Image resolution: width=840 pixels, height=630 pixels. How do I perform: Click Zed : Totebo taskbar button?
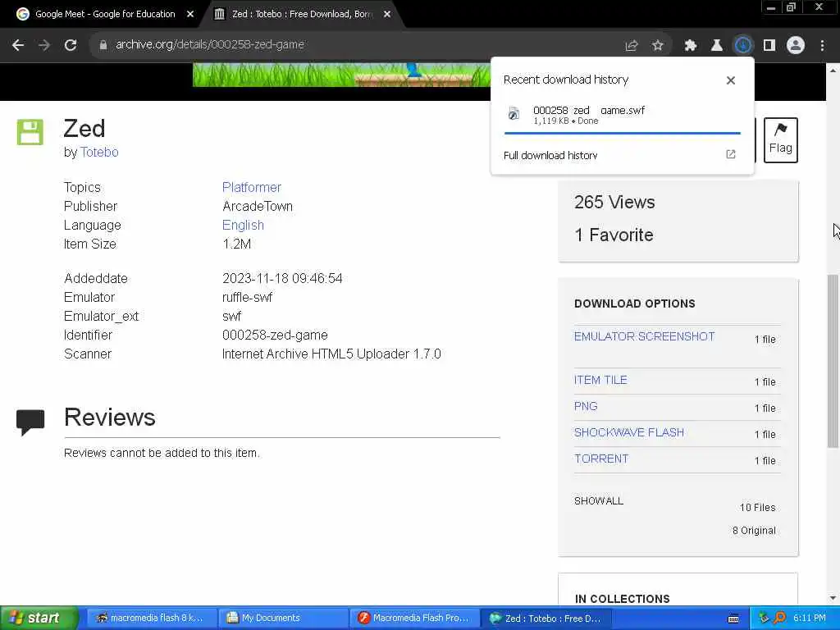click(546, 619)
